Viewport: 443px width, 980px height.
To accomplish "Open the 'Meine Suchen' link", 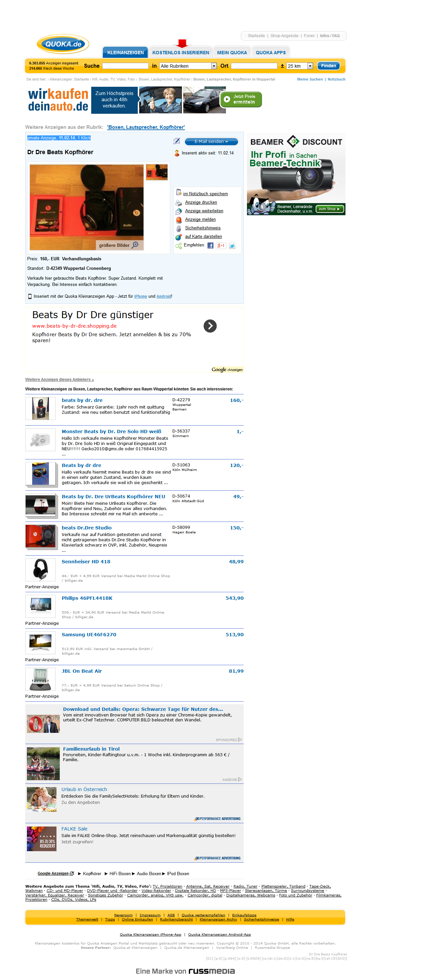I will [x=310, y=80].
